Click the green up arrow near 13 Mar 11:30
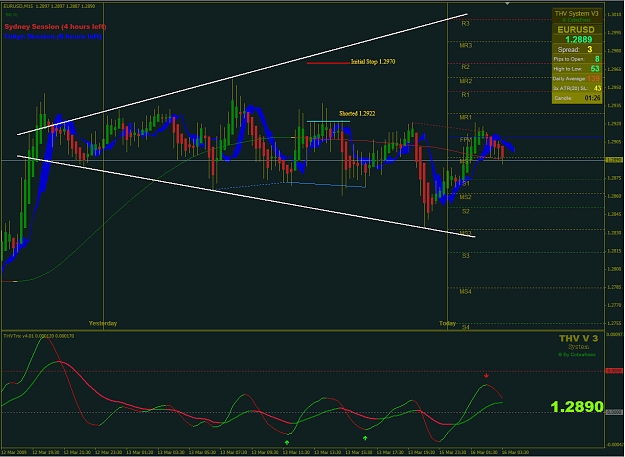The width and height of the screenshot is (625, 457). (x=287, y=442)
